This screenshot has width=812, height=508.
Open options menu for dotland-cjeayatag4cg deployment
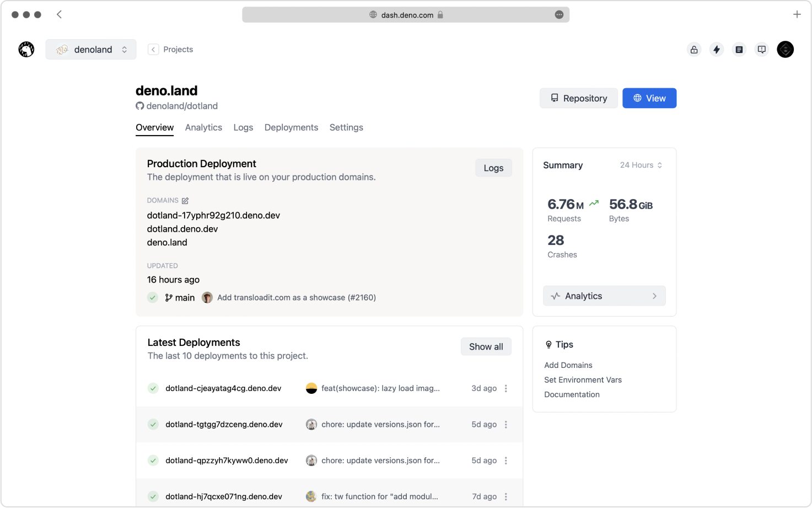click(x=506, y=388)
